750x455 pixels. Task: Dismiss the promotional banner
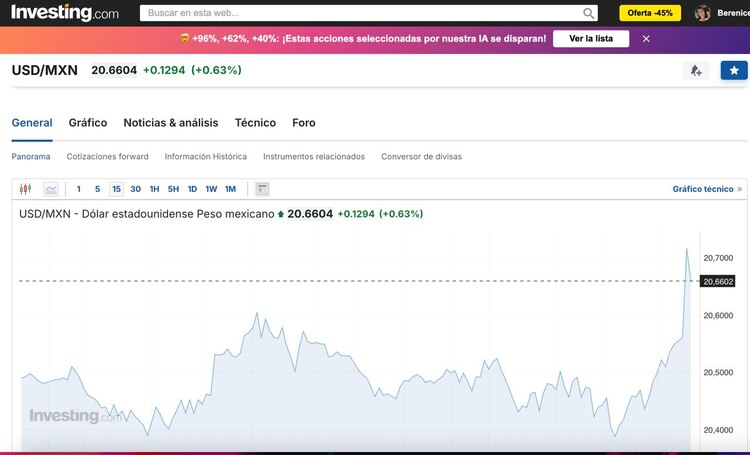[646, 39]
